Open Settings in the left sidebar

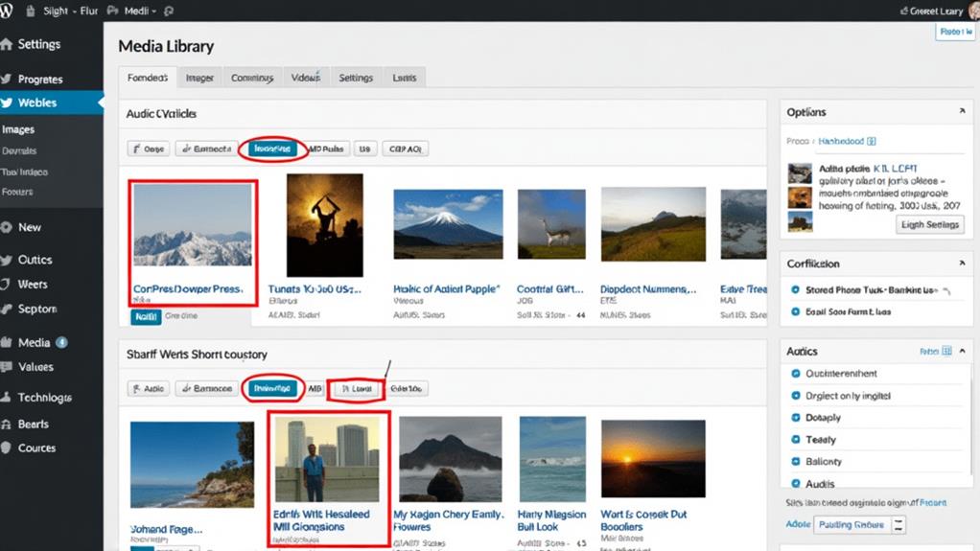38,44
